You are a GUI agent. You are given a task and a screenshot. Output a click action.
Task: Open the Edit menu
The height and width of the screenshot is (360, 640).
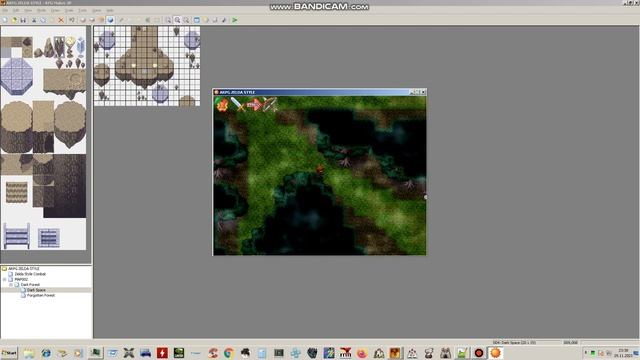coord(16,10)
